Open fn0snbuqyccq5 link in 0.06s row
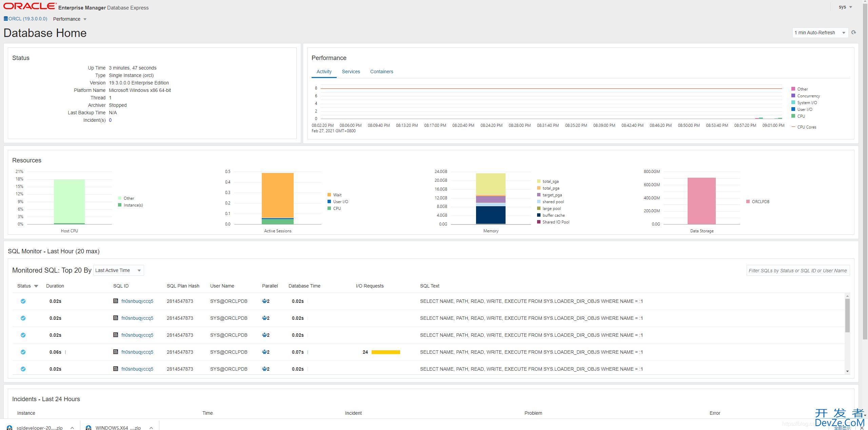Screen dimensions: 868x430 point(137,352)
